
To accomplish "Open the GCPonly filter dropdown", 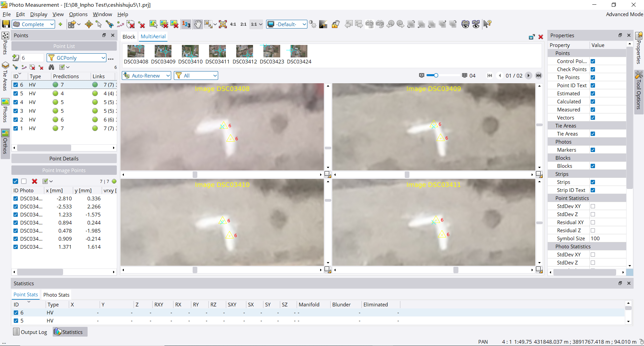I will (x=103, y=58).
